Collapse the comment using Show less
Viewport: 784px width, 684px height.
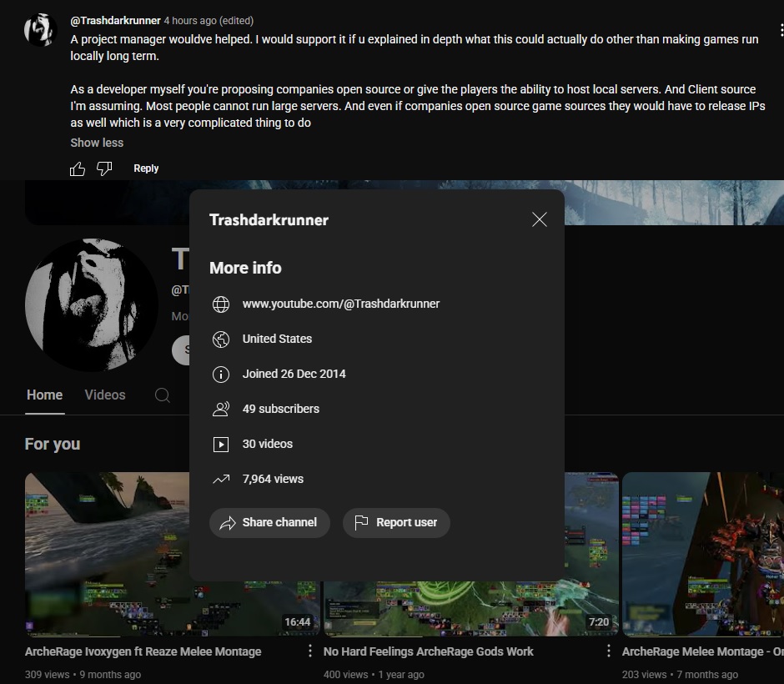(97, 143)
